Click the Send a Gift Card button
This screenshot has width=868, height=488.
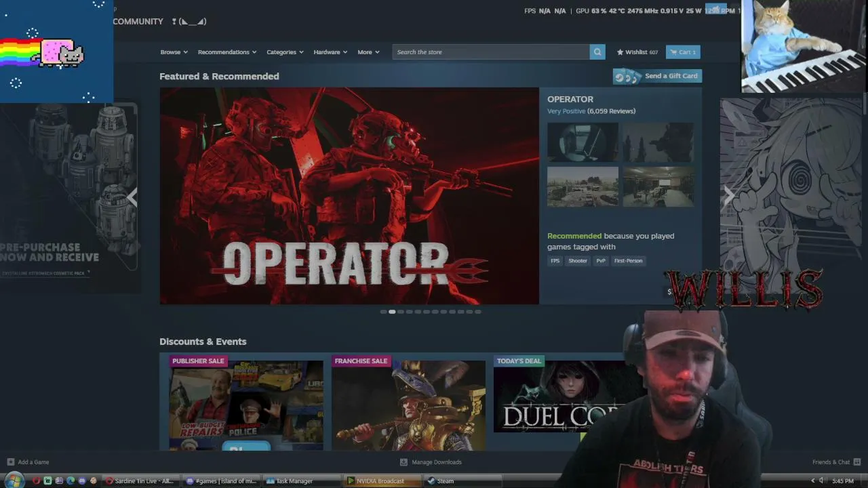[x=657, y=76]
